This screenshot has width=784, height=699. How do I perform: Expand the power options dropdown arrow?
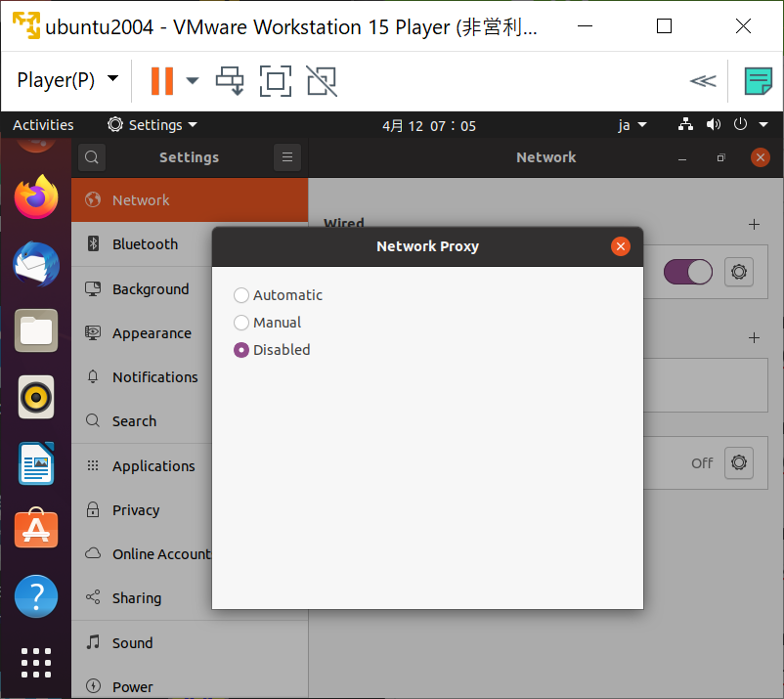[x=192, y=80]
